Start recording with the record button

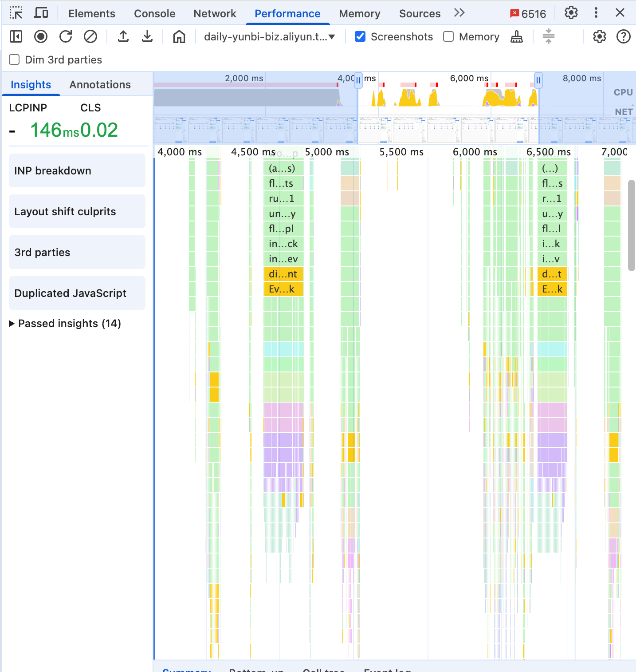pyautogui.click(x=41, y=36)
